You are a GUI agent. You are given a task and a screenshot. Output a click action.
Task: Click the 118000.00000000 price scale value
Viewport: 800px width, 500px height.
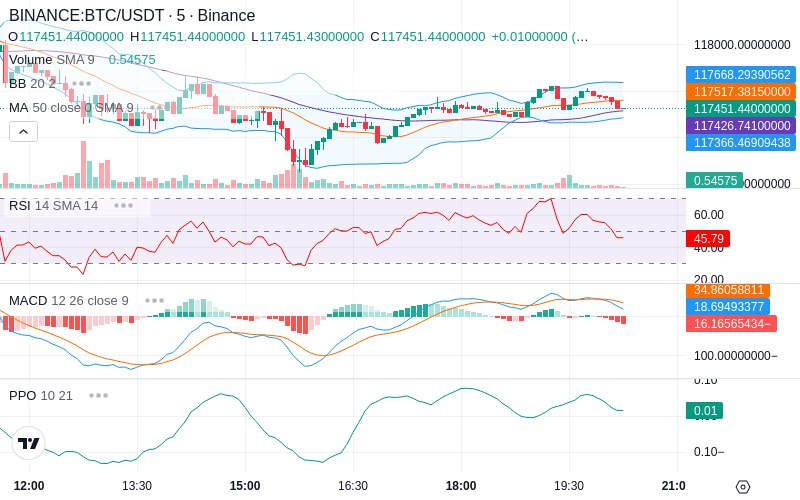pyautogui.click(x=742, y=45)
